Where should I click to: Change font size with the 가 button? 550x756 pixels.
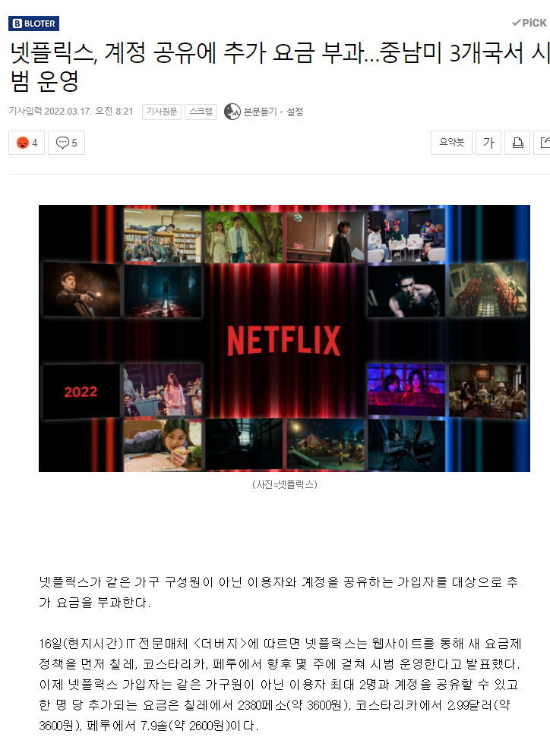(x=488, y=143)
